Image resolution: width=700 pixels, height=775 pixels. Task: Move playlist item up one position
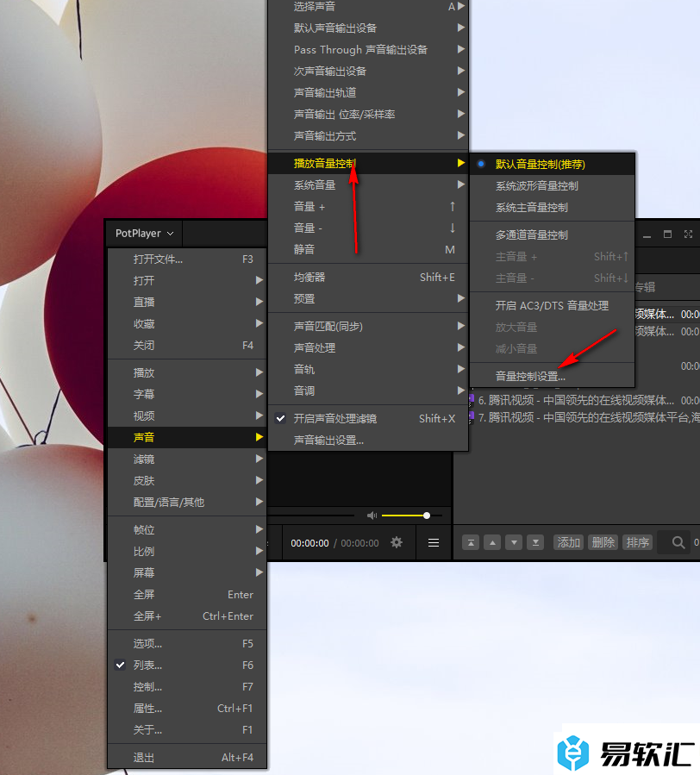tap(492, 543)
